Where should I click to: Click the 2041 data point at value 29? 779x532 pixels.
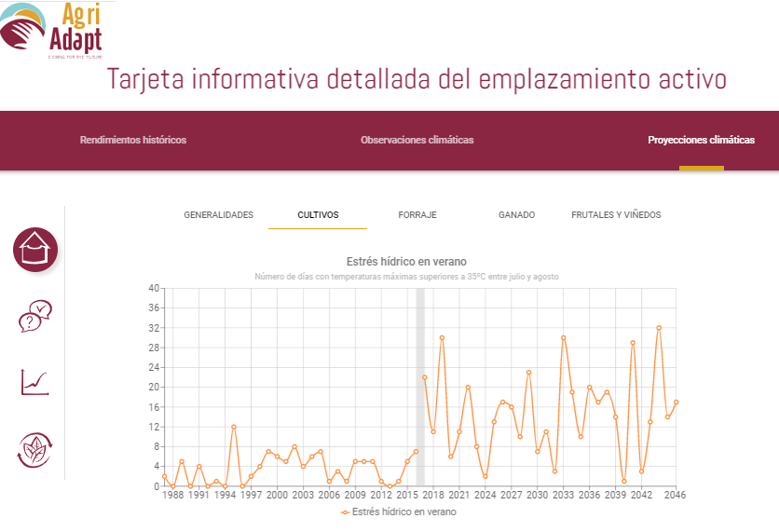[x=633, y=343]
